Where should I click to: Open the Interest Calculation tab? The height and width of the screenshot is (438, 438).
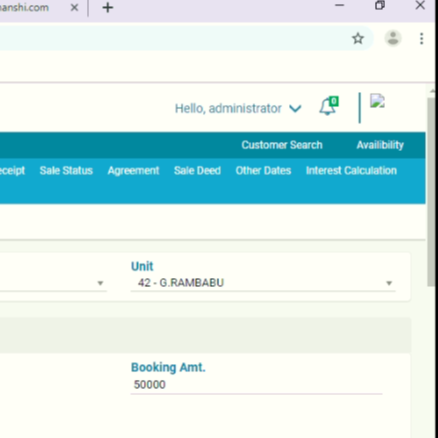click(351, 171)
